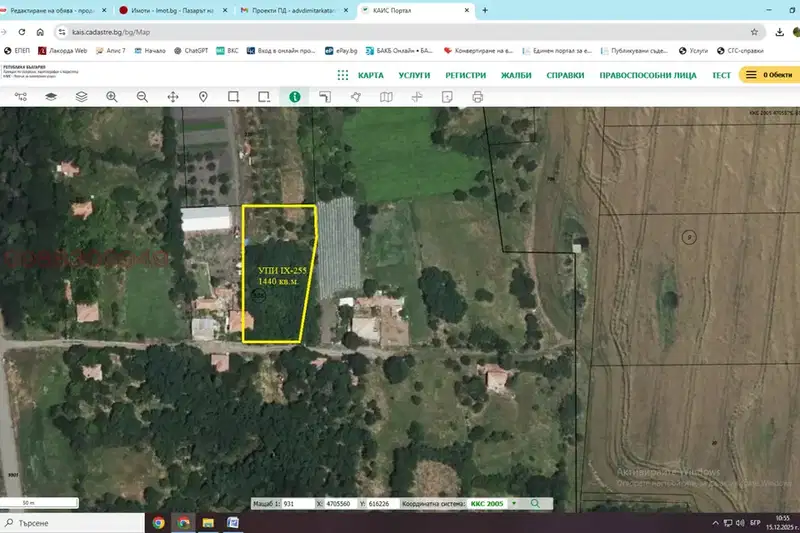Open the УСЛУГИ menu
Image resolution: width=800 pixels, height=533 pixels.
[414, 75]
